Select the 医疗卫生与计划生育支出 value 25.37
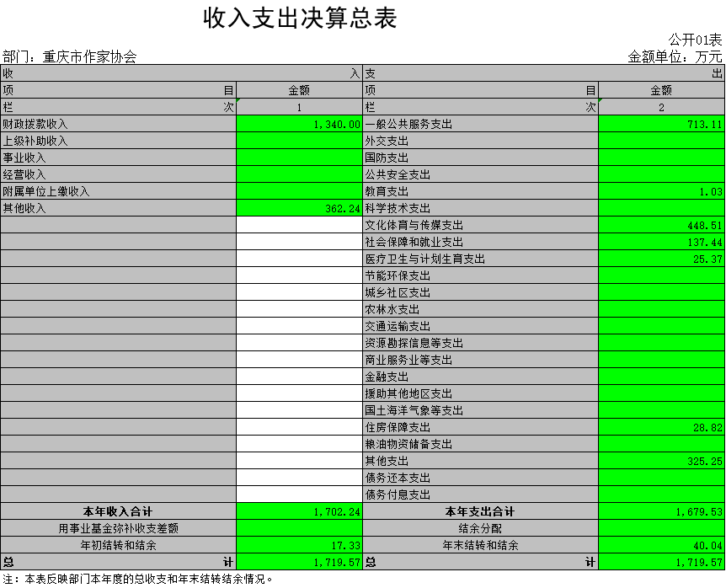Image resolution: width=726 pixels, height=588 pixels. coord(661,259)
